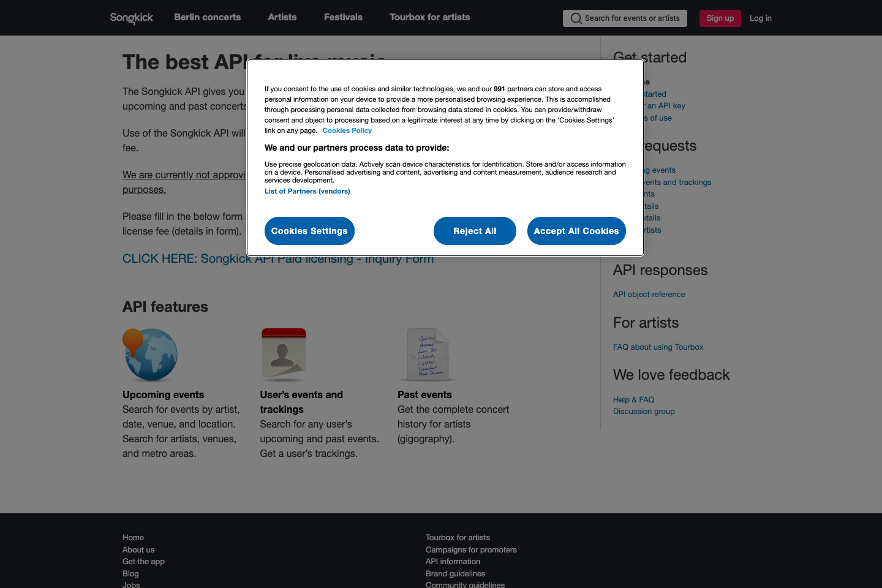Open the Songkick API Paid licensing inquiry form
Screen dimensions: 882x588
[278, 258]
